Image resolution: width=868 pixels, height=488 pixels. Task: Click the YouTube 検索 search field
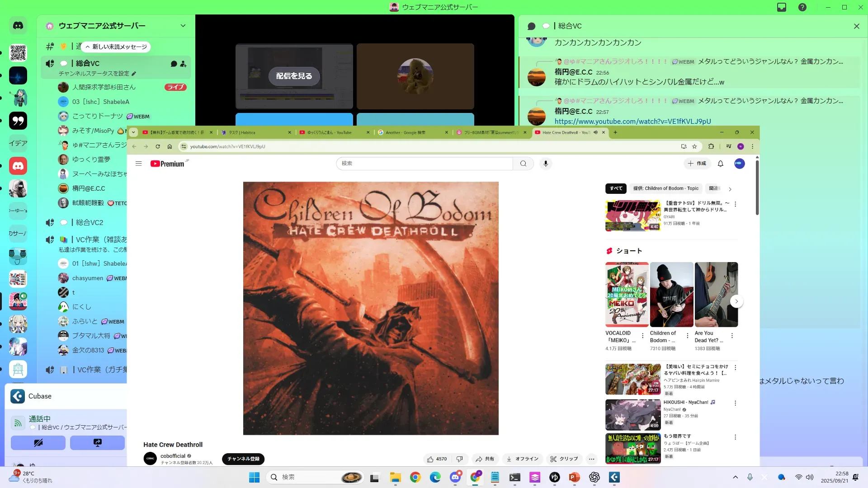pos(424,164)
